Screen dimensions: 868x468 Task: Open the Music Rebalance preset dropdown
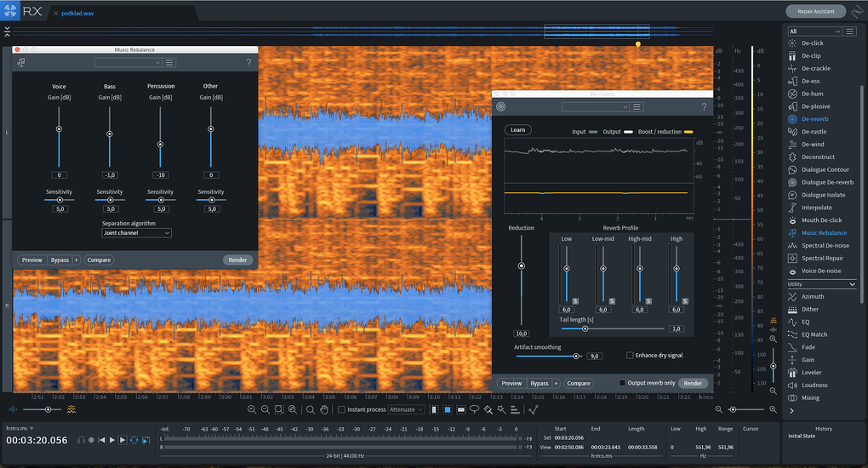pyautogui.click(x=128, y=63)
